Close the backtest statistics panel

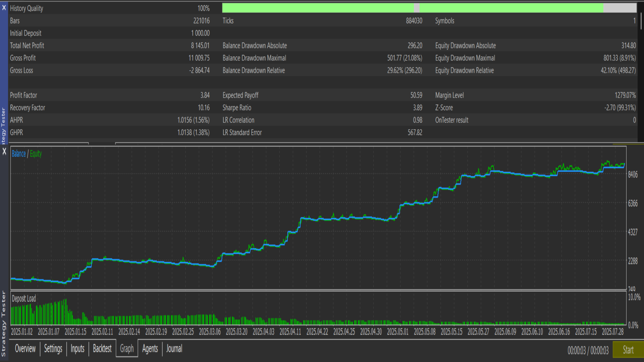[x=4, y=7]
